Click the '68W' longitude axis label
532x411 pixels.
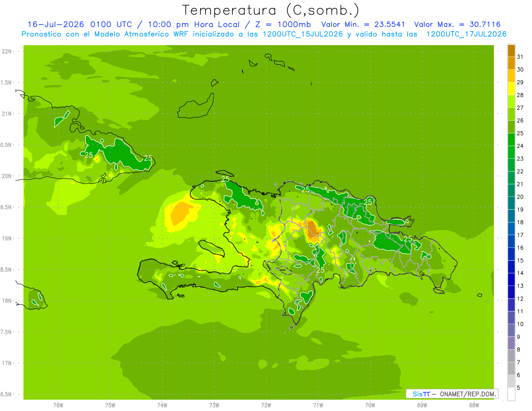click(474, 405)
